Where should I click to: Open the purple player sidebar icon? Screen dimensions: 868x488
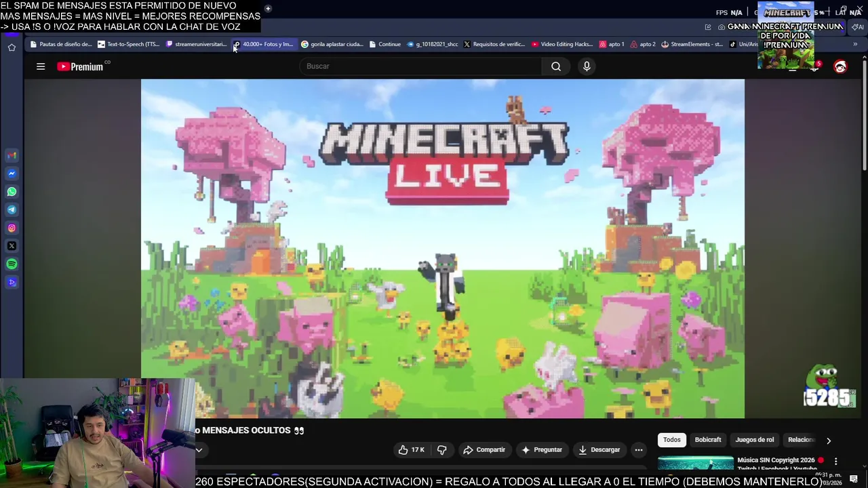[x=12, y=283]
